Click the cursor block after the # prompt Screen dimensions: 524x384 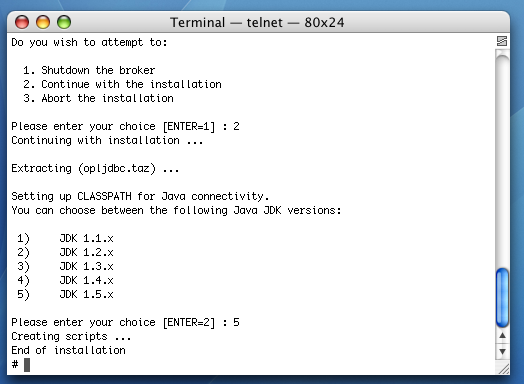click(x=27, y=365)
